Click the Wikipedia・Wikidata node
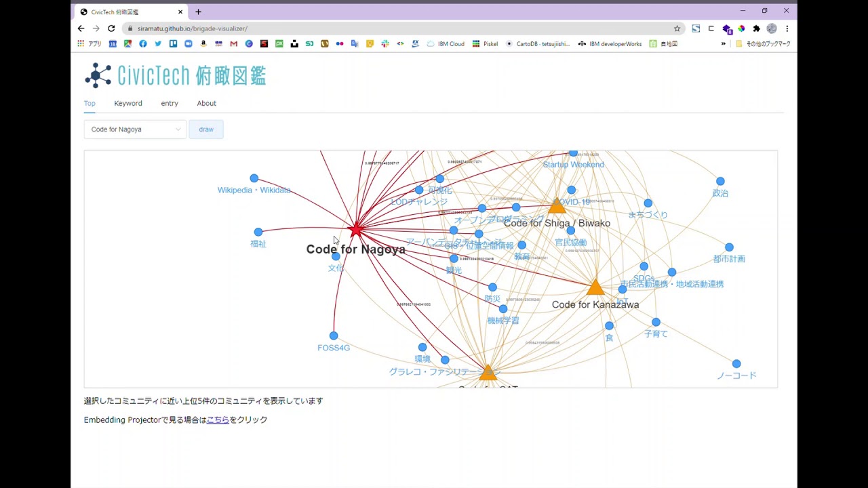This screenshot has width=868, height=488. click(254, 178)
